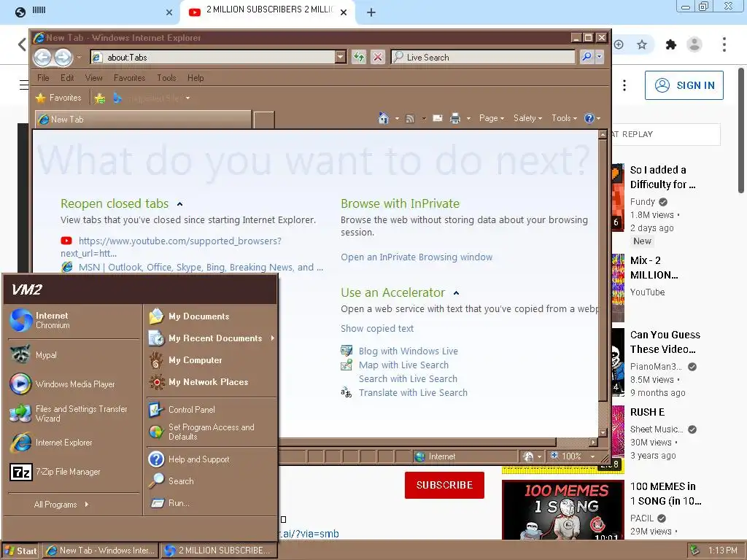Open the 100 MEMES in 1 SONG thumbnail
The image size is (747, 560).
coord(562,510)
